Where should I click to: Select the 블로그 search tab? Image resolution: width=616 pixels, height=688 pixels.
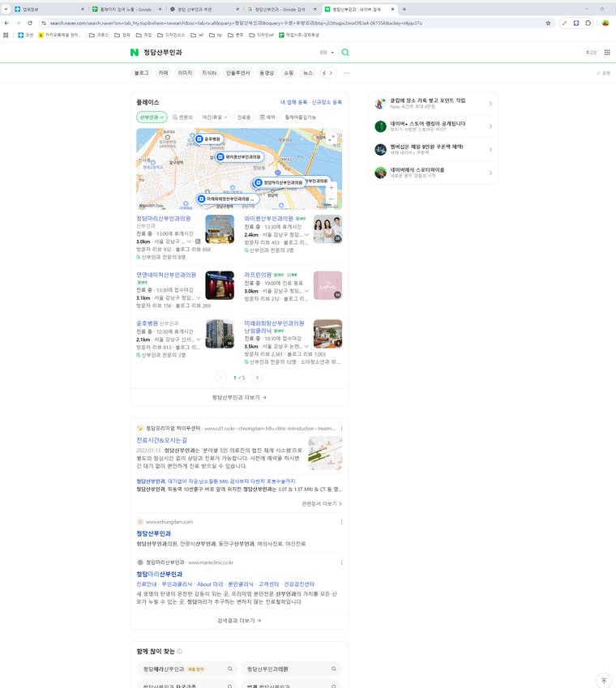(x=141, y=73)
